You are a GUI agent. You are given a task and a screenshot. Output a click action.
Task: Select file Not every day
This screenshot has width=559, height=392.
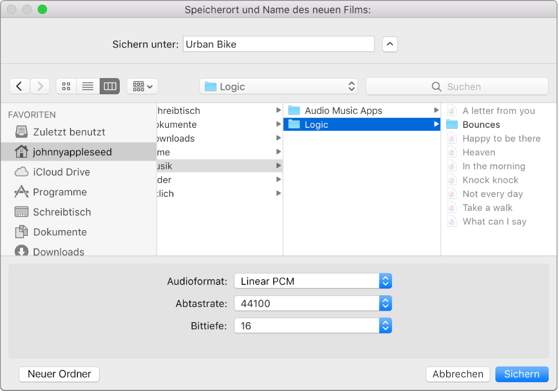point(499,194)
